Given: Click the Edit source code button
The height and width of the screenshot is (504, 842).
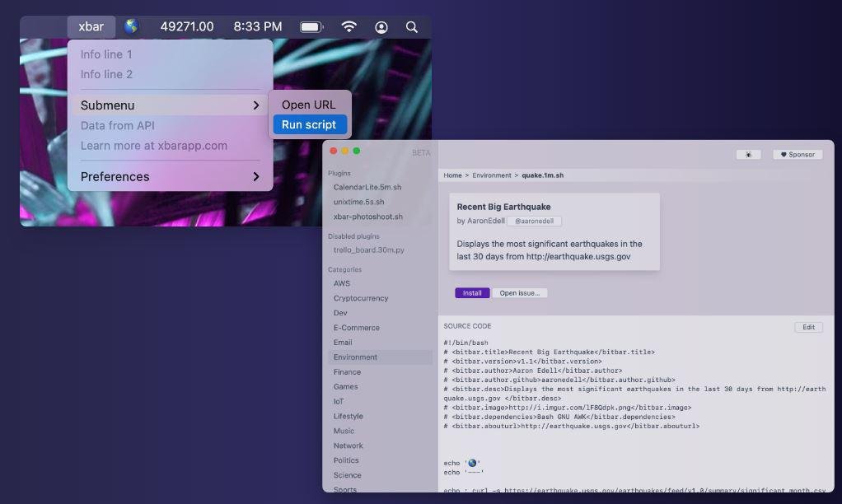Looking at the screenshot, I should [809, 328].
